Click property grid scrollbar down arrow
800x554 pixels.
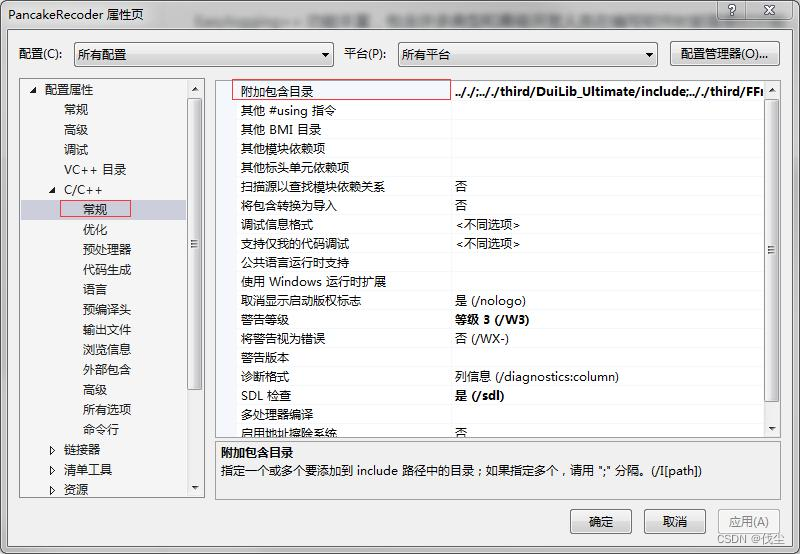point(772,429)
